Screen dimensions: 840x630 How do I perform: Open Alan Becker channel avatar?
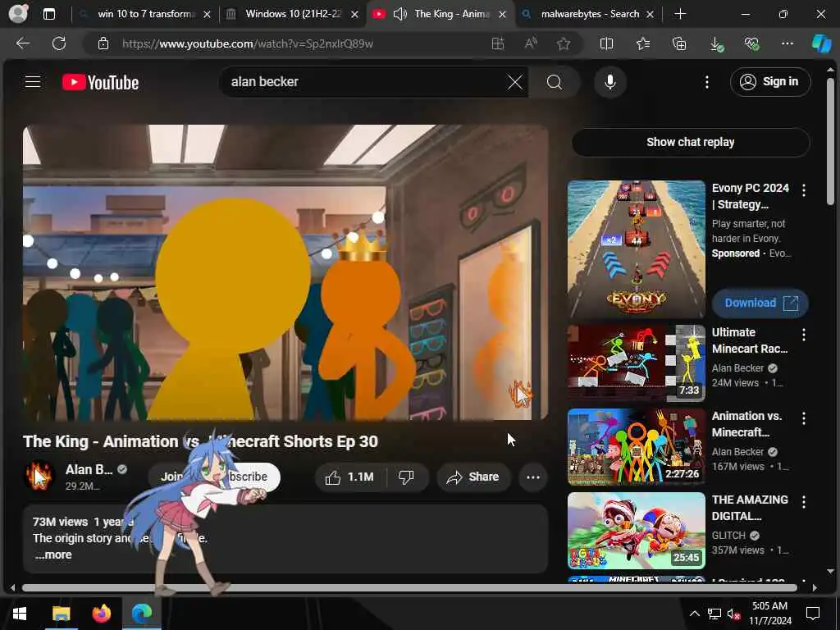(39, 476)
